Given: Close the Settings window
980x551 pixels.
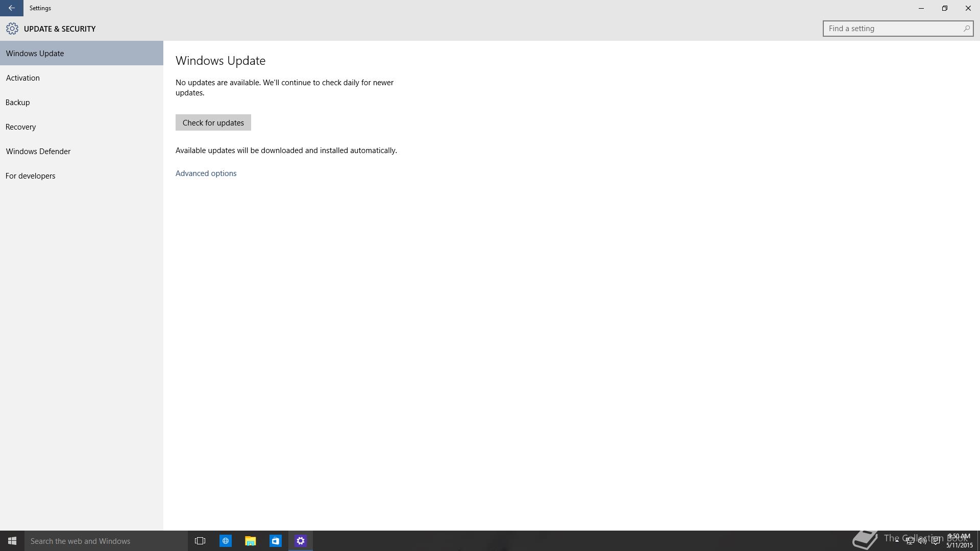Looking at the screenshot, I should (968, 8).
